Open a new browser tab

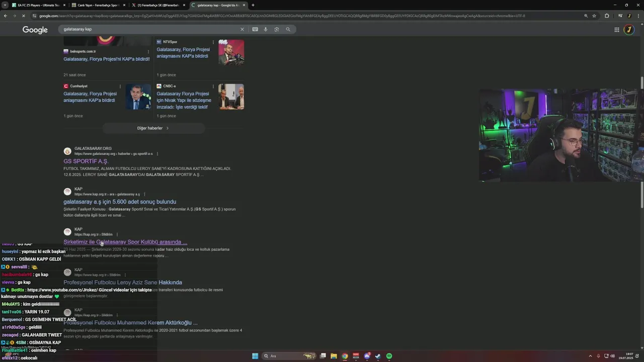tap(253, 5)
